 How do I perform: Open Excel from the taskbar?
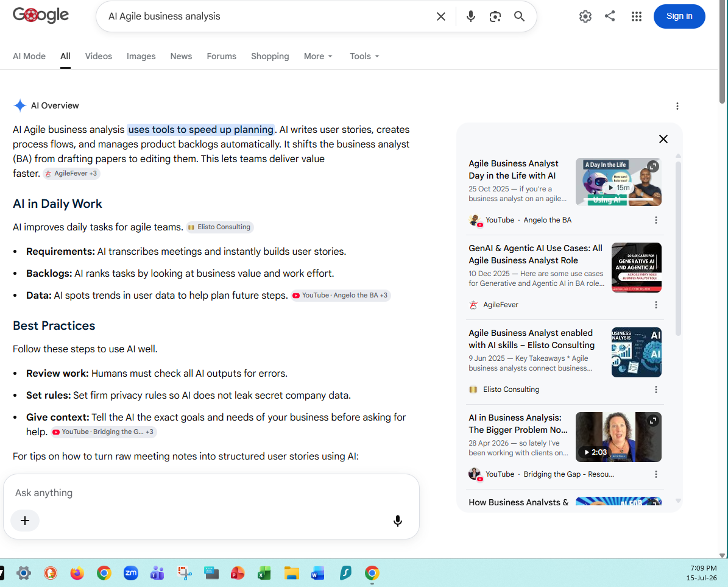point(264,574)
